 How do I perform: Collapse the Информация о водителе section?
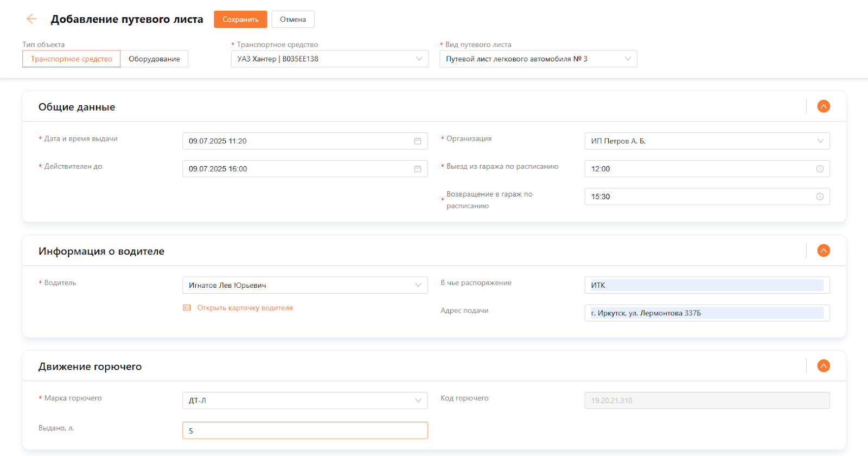pos(824,251)
